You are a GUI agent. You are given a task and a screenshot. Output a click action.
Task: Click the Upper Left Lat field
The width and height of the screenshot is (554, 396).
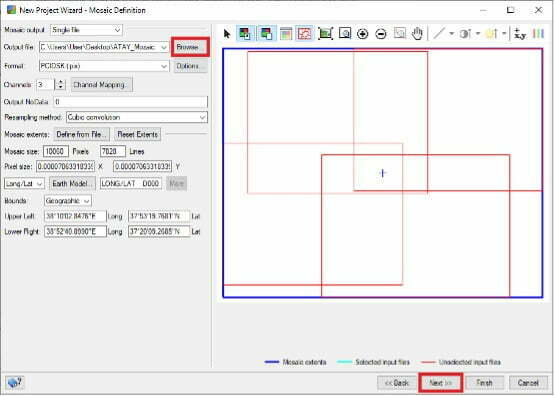pyautogui.click(x=159, y=216)
